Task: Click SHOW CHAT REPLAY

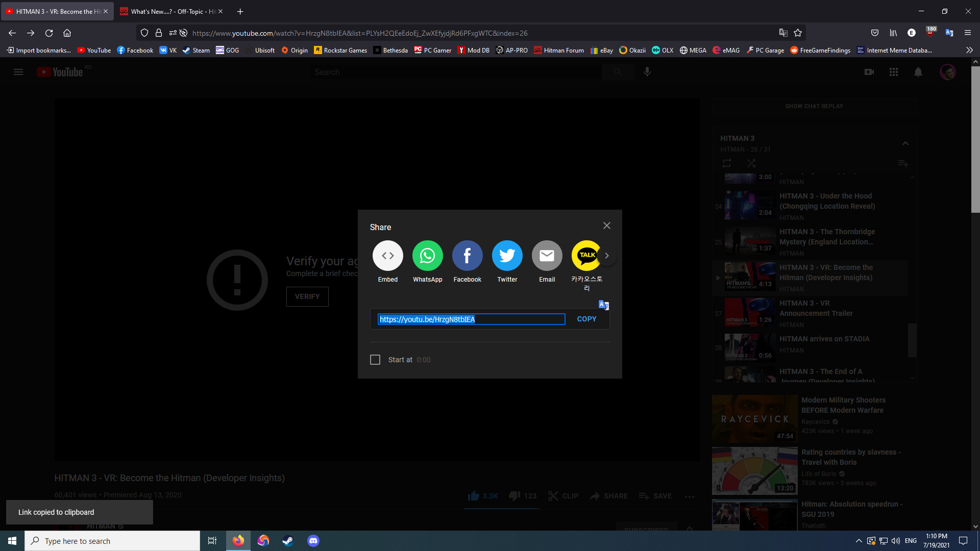Action: click(814, 106)
